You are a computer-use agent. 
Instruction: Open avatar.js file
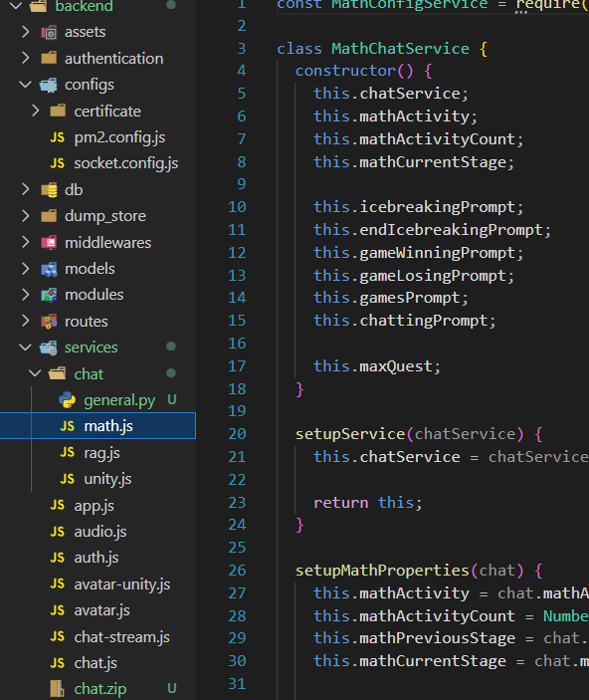101,610
